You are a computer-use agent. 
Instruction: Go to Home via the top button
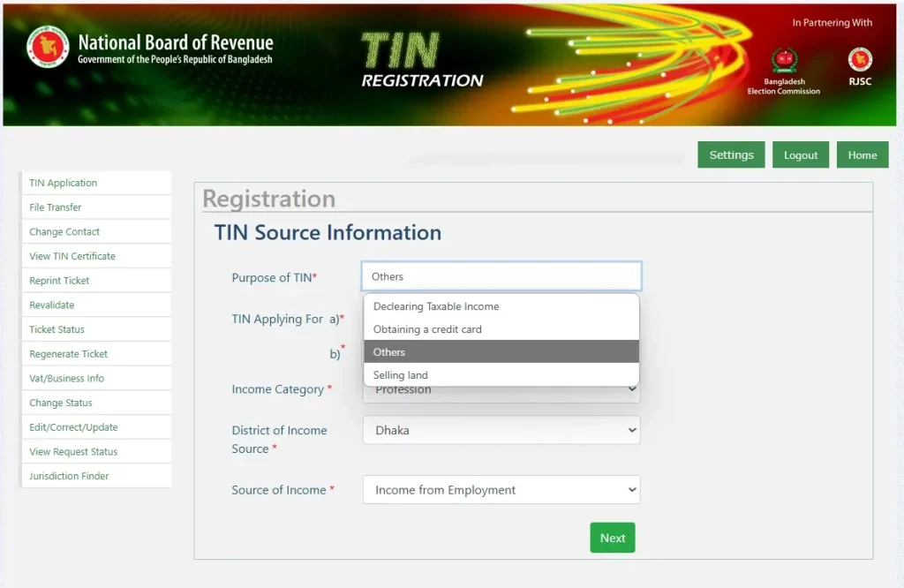pyautogui.click(x=862, y=155)
